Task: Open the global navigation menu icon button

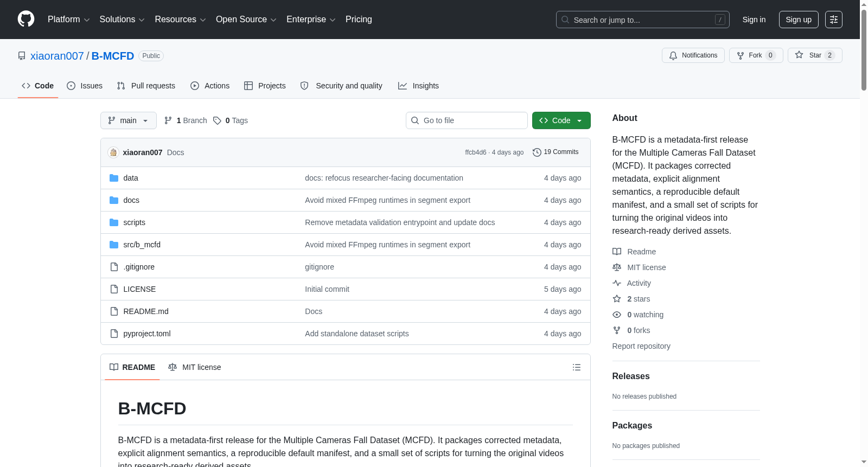Action: [x=834, y=20]
